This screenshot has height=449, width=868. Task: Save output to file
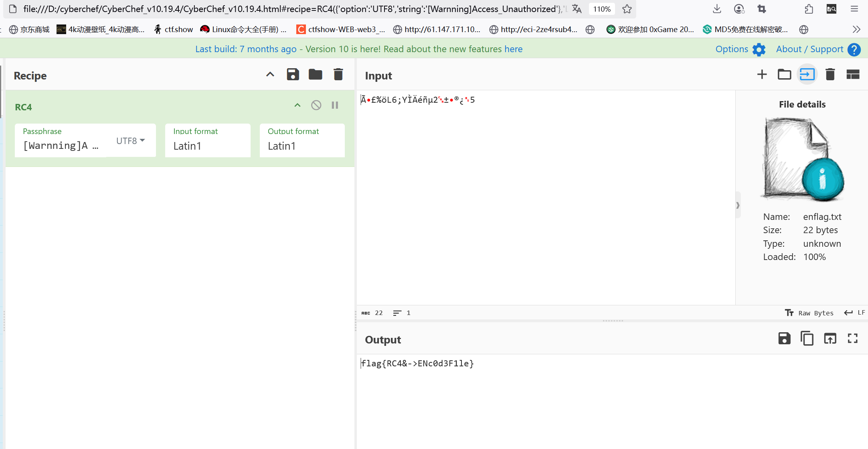coord(784,339)
